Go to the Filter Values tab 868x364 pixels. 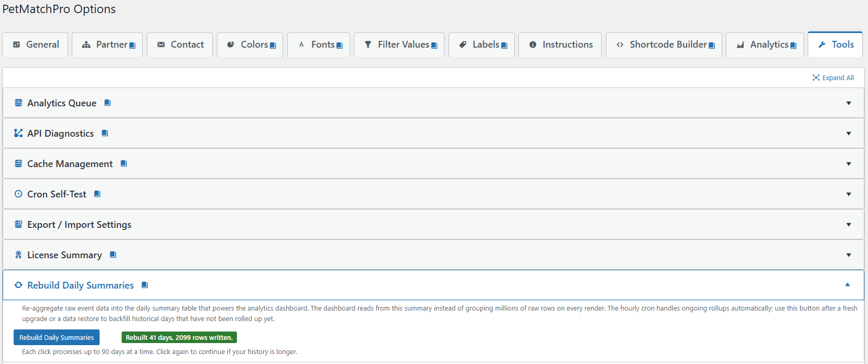(x=399, y=45)
